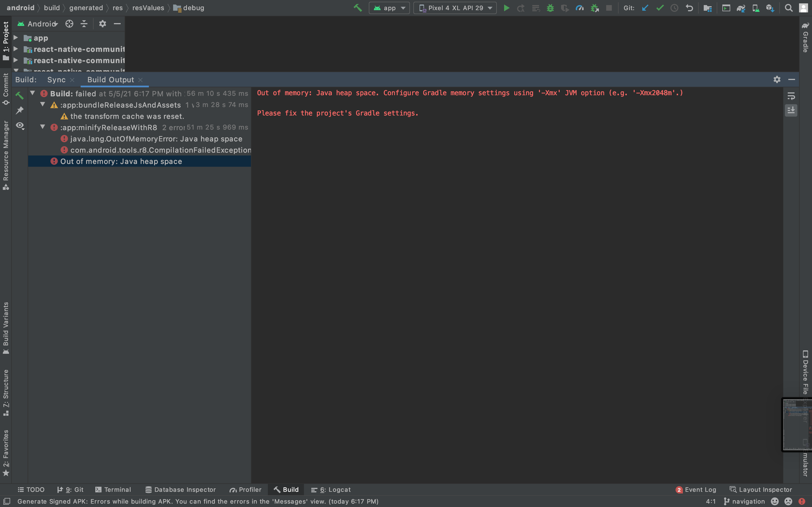Click the Make Project hammer icon

pos(358,8)
